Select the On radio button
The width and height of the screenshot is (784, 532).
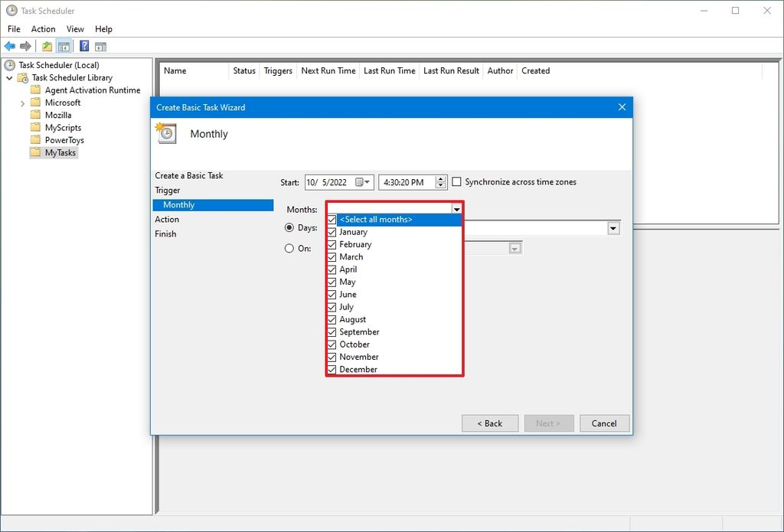[x=289, y=248]
